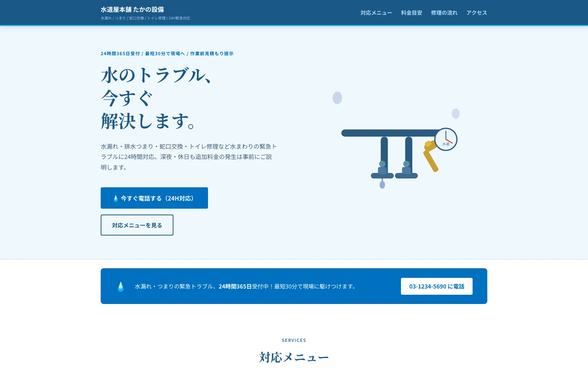Screen dimensions: 588x368
Task: Click the hero paragraph starting 水漏れ・排水つまり
Action: coord(189,157)
